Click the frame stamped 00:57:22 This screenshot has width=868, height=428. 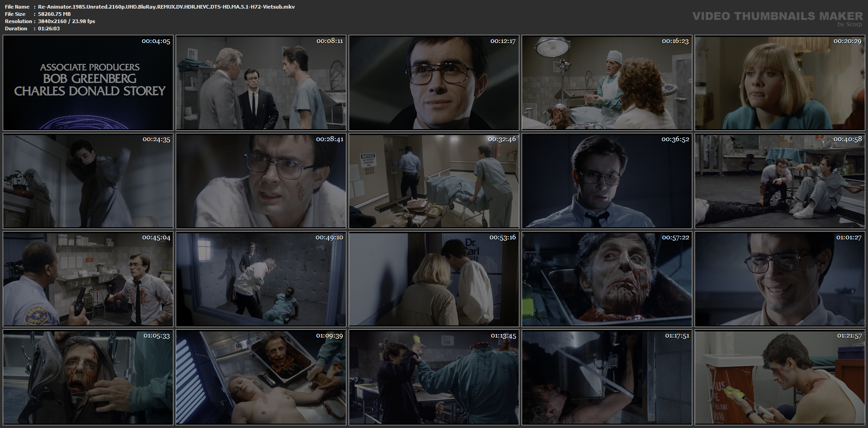point(607,279)
